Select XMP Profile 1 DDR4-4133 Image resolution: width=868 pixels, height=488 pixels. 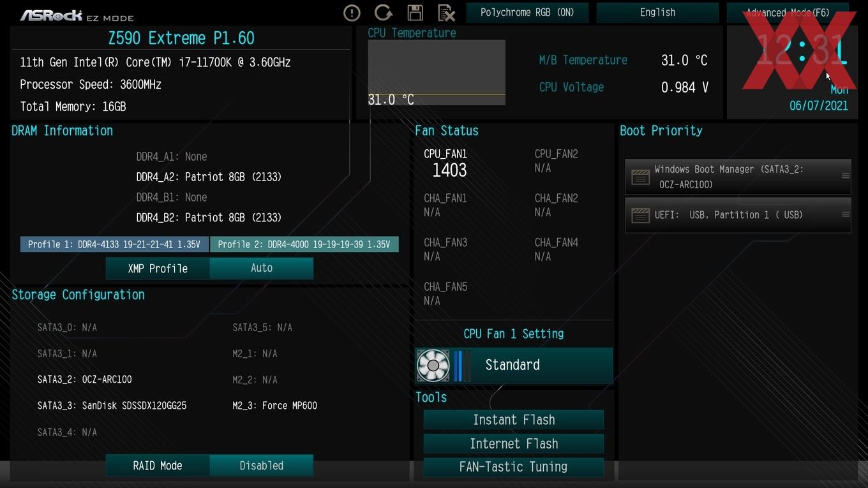114,244
